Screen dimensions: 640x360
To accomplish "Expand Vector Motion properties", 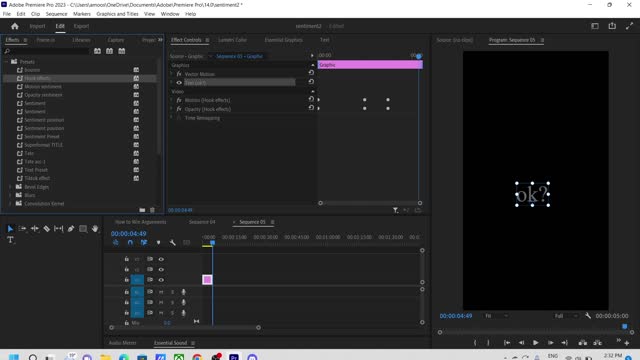I will (x=172, y=74).
